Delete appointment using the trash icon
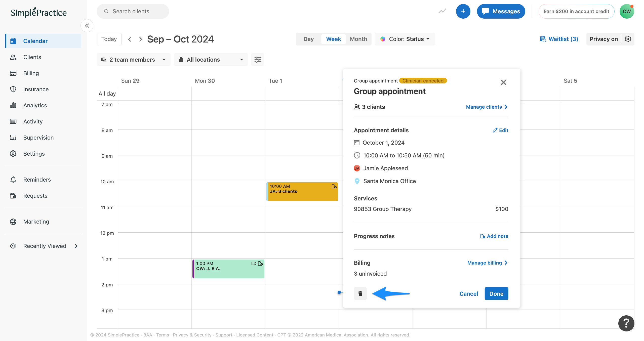 point(360,293)
